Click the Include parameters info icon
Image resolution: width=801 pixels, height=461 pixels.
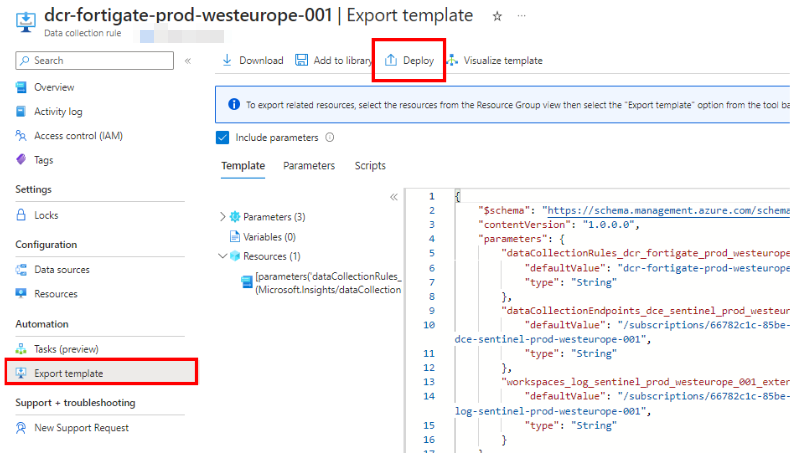tap(330, 138)
